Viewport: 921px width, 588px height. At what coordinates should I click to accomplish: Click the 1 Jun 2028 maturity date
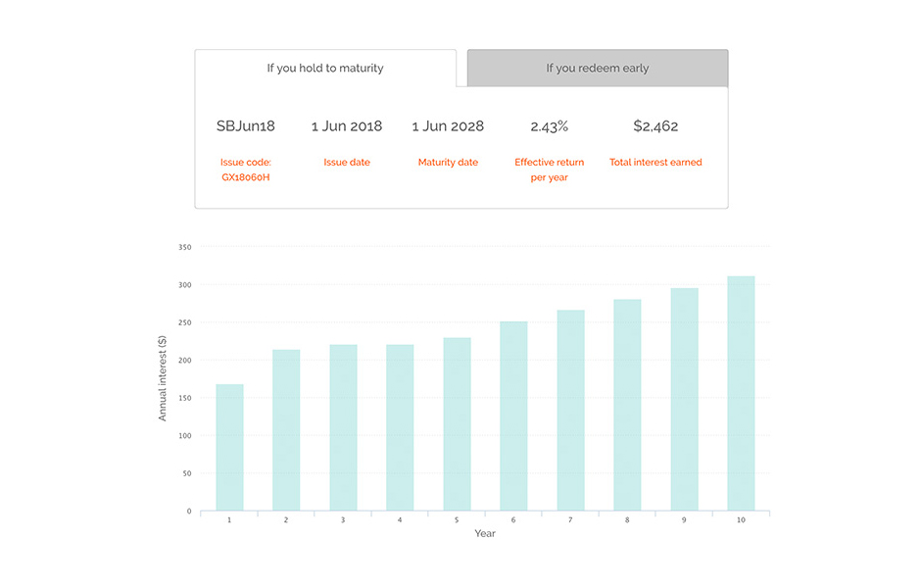(448, 126)
